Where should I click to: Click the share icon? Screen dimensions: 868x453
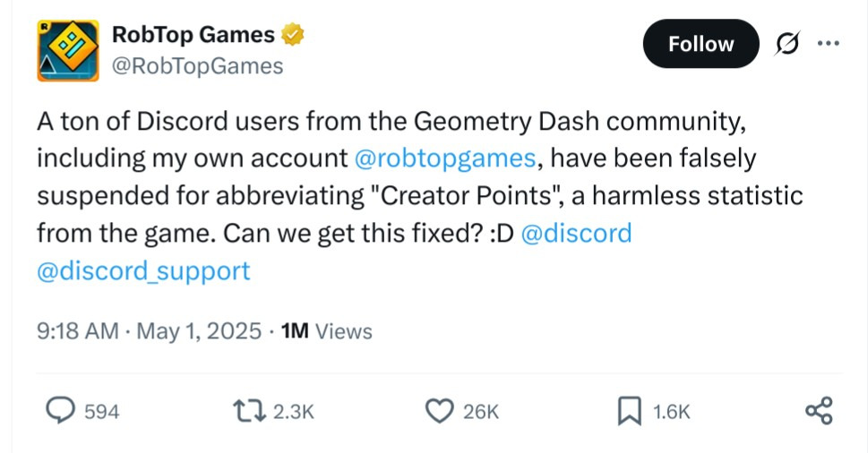(819, 411)
